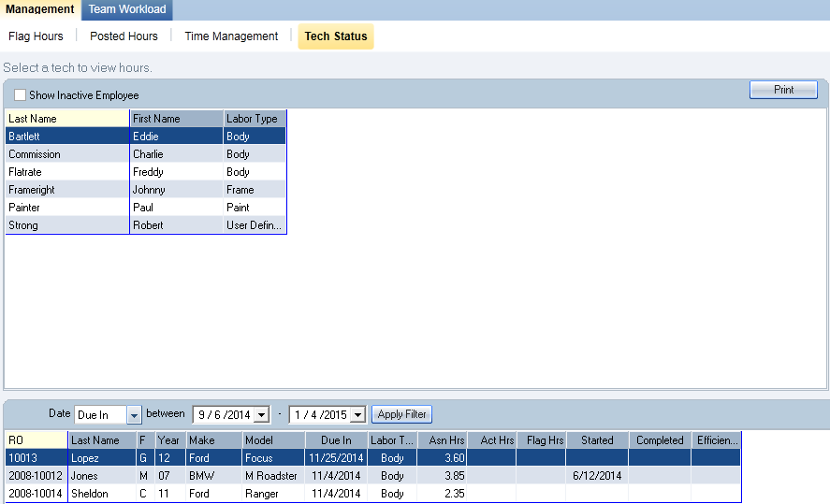Switch to the Team Workload tab
Image resolution: width=830 pixels, height=504 pixels.
click(127, 9)
